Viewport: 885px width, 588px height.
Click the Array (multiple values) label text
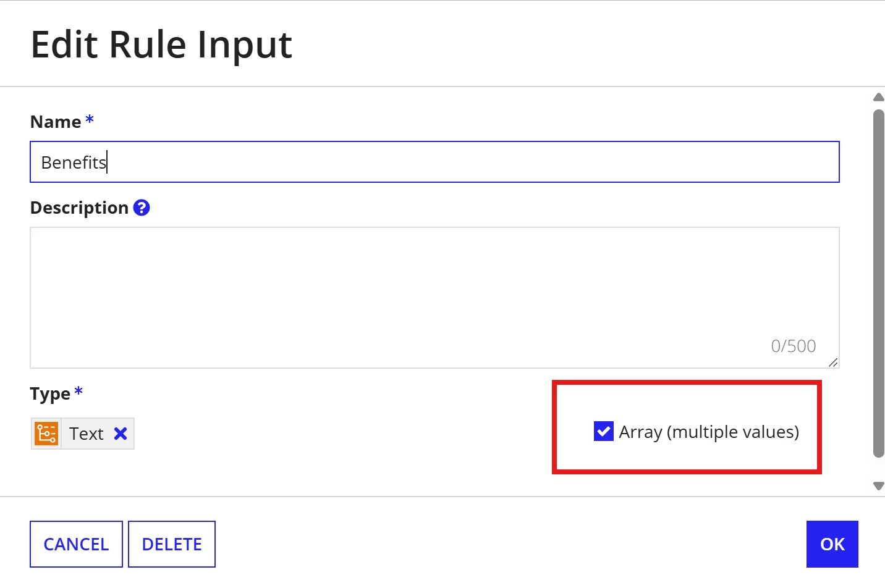point(709,432)
